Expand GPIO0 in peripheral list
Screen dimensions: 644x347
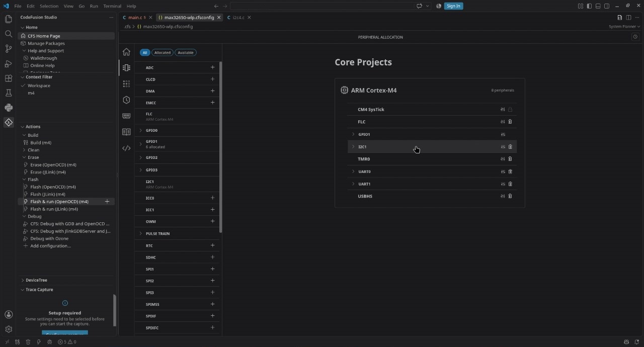pyautogui.click(x=141, y=130)
